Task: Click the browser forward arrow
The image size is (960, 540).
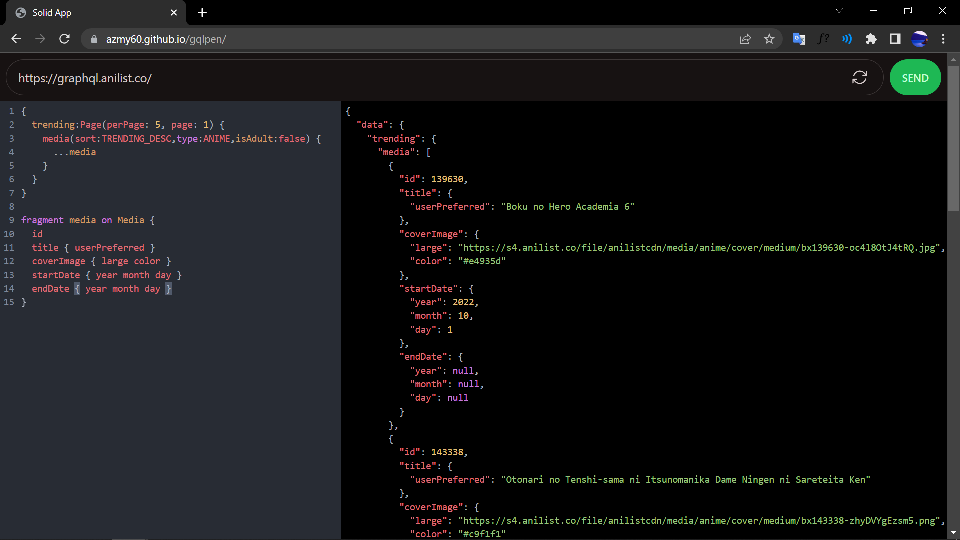Action: pyautogui.click(x=40, y=39)
